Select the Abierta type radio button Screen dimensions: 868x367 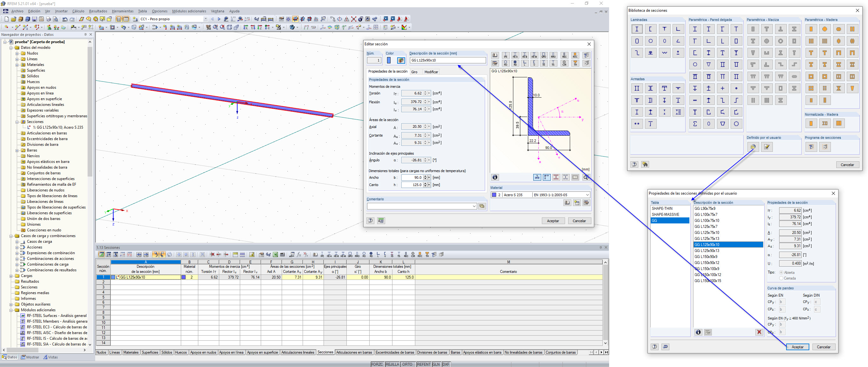click(781, 272)
